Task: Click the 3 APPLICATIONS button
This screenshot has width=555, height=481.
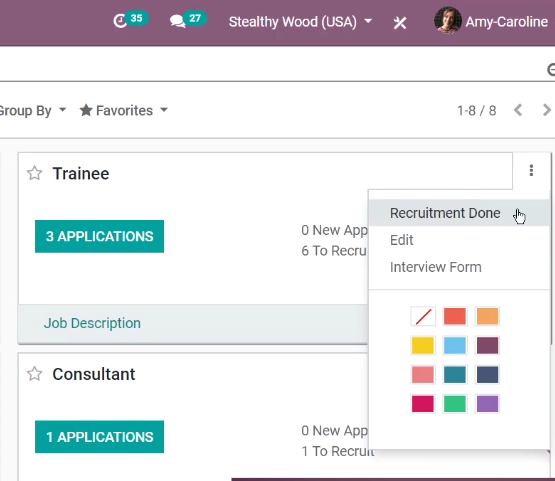Action: (99, 236)
